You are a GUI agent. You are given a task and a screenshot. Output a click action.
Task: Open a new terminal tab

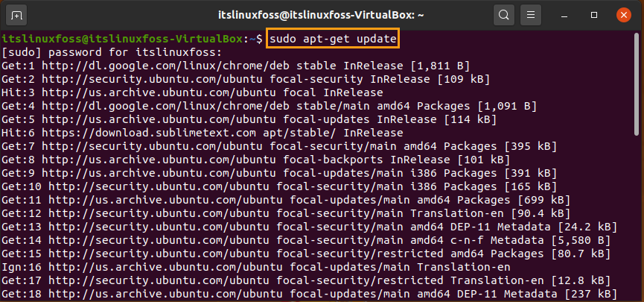(x=16, y=16)
